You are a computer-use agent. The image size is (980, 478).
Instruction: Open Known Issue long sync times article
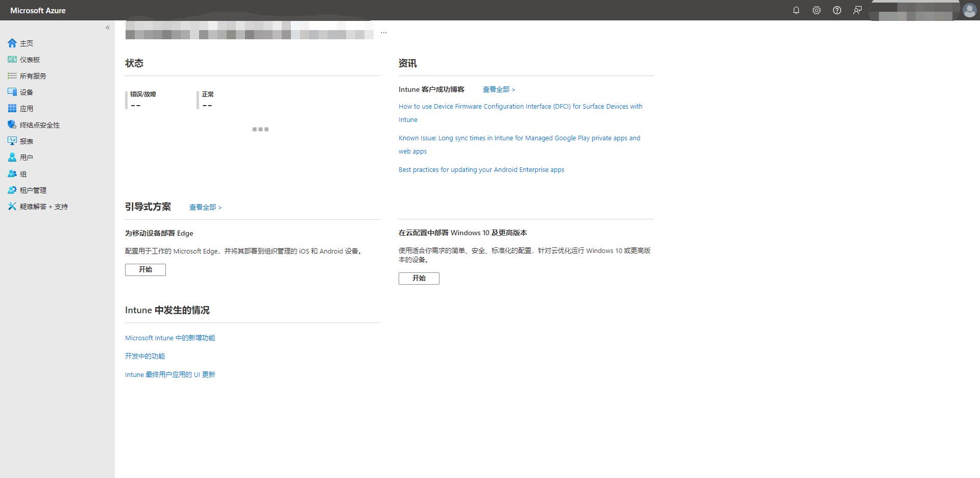(519, 144)
